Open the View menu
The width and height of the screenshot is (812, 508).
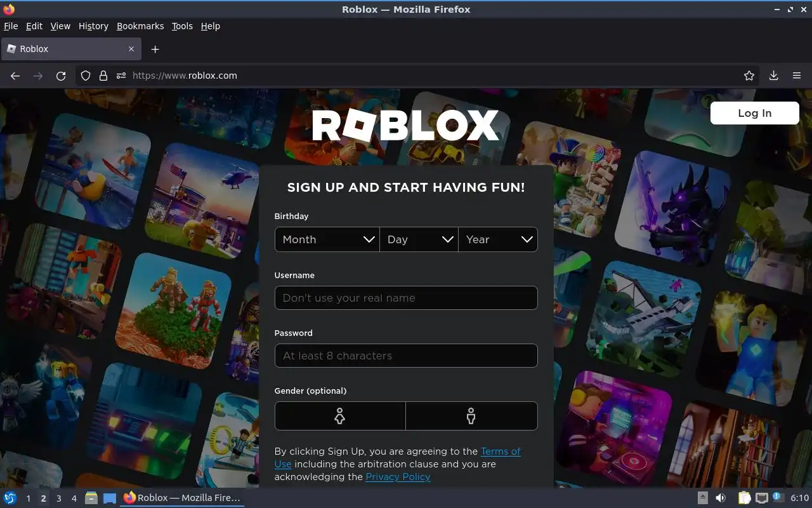coord(60,26)
